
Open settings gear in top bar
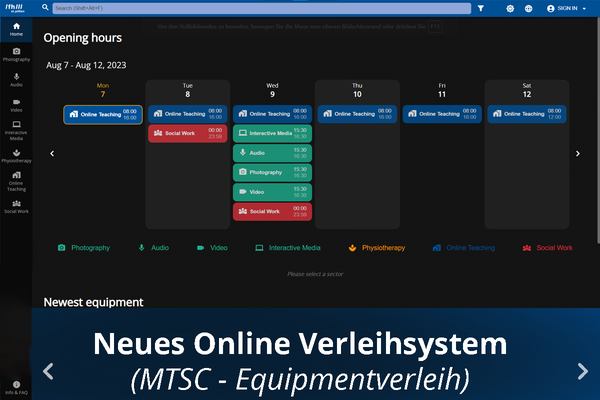pyautogui.click(x=510, y=8)
